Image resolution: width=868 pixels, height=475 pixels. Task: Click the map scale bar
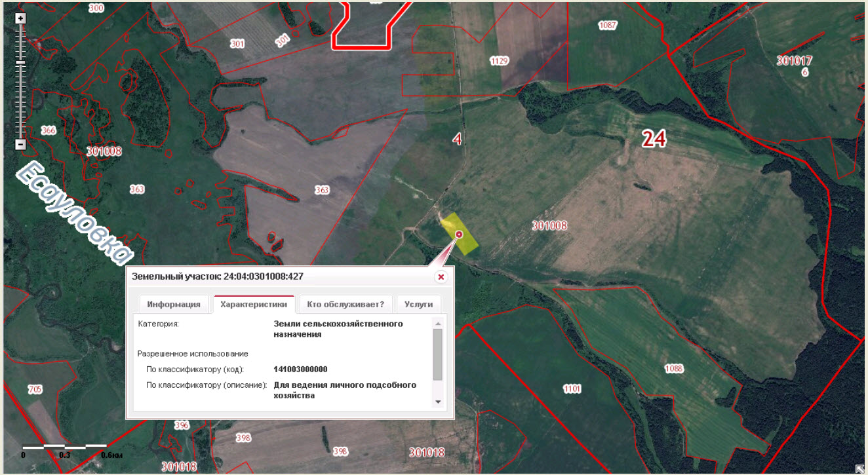[x=64, y=447]
